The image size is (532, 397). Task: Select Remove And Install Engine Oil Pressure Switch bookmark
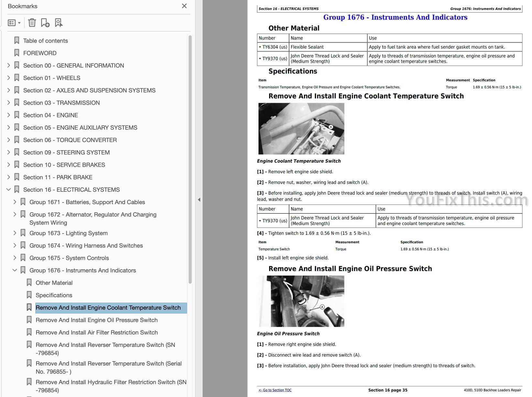click(x=96, y=320)
